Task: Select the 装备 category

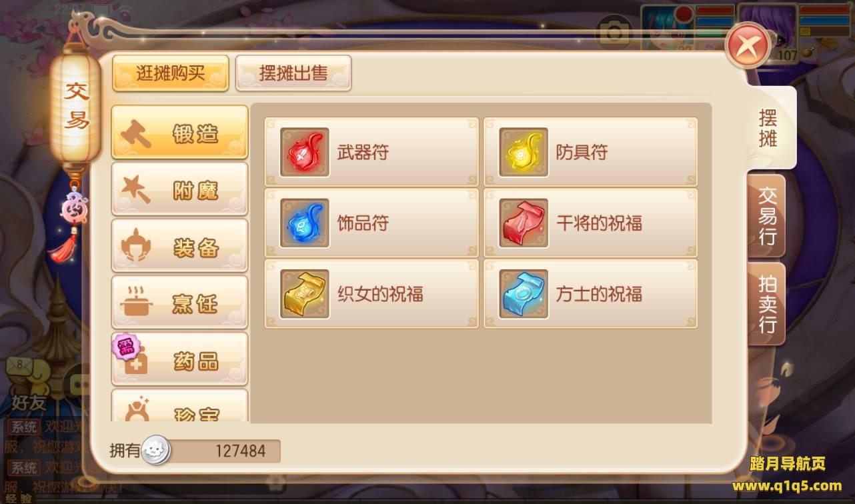Action: [179, 246]
